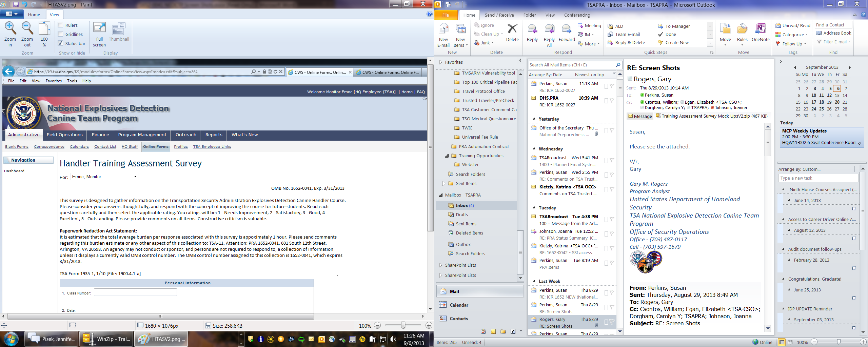Click Ignore conversation in Outlook
Viewport: 868px width, 347px height.
(484, 25)
